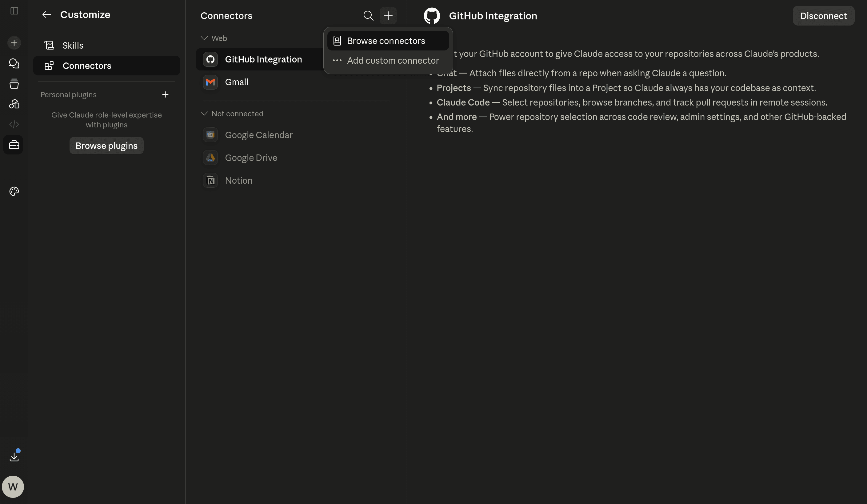Go back using the Customize arrow
867x504 pixels.
click(x=46, y=14)
